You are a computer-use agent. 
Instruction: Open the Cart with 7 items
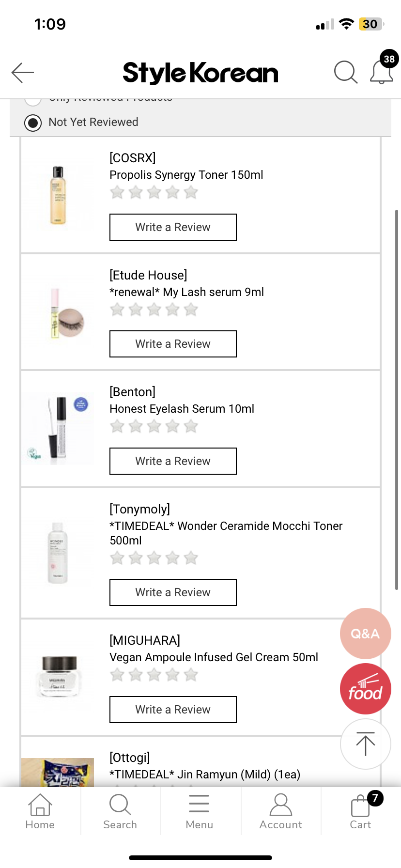361,811
